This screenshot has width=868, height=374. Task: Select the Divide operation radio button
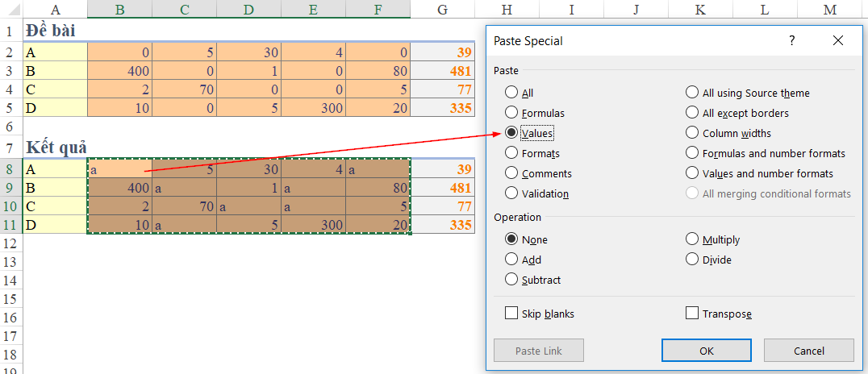coord(708,260)
